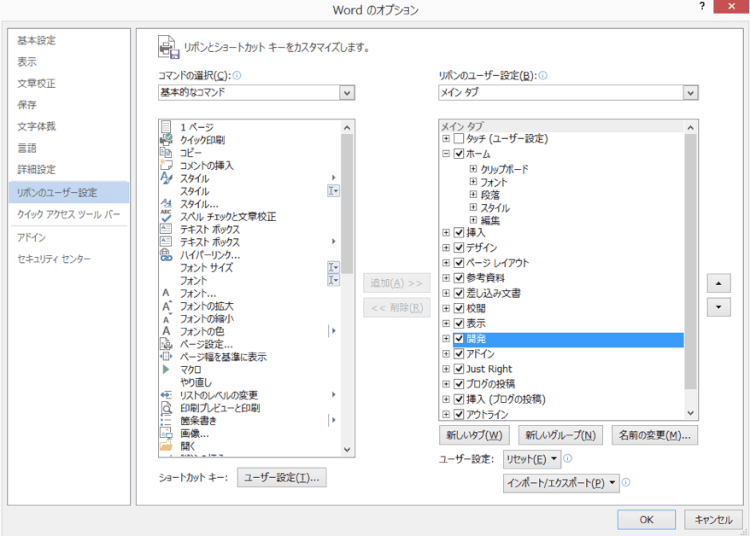Click the キャンセル button

(x=713, y=519)
